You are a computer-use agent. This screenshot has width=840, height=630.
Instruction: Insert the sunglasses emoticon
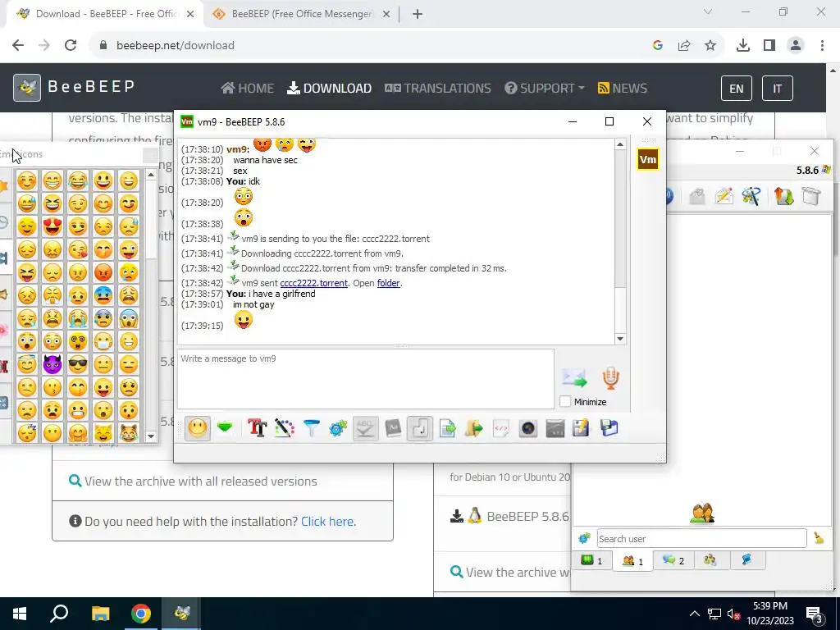coord(78,364)
